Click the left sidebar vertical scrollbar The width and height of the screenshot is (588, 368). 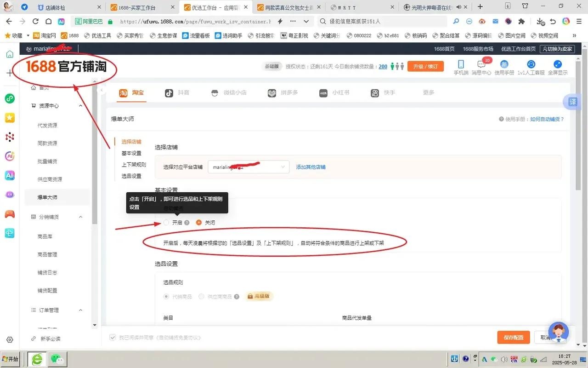click(95, 155)
